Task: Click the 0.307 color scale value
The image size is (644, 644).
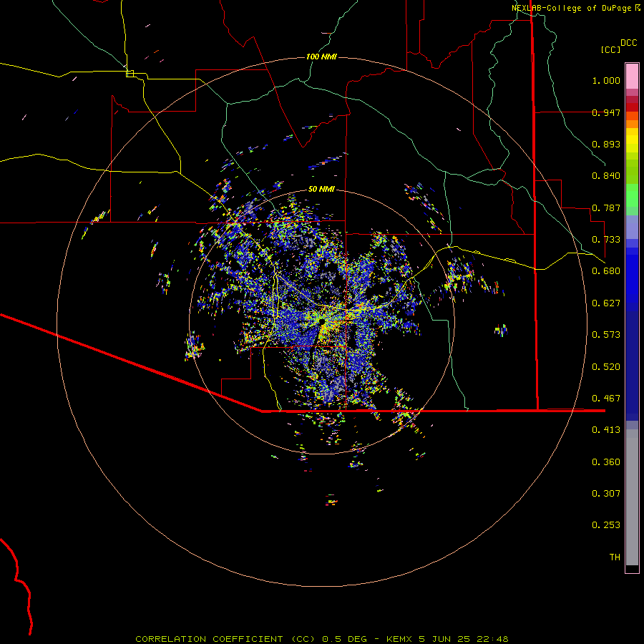Action: (x=606, y=494)
